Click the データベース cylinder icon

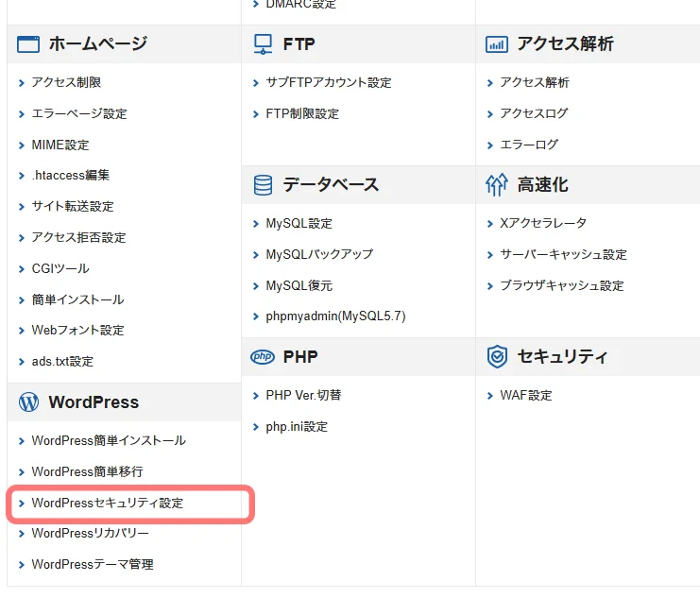pyautogui.click(x=263, y=185)
